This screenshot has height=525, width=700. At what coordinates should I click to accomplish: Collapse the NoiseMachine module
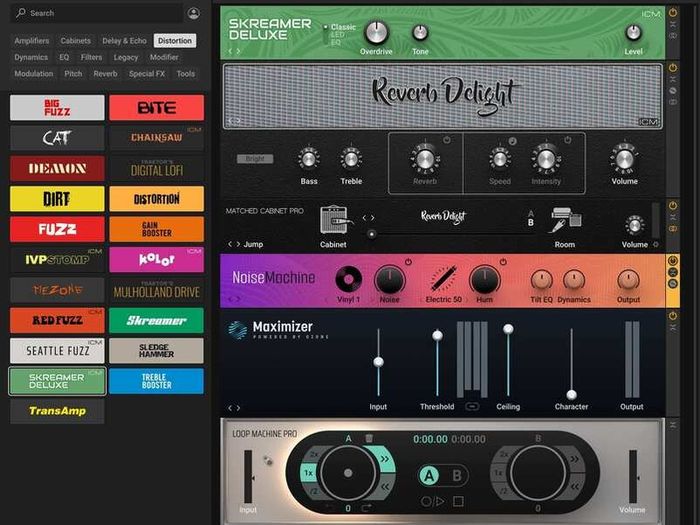tap(673, 272)
